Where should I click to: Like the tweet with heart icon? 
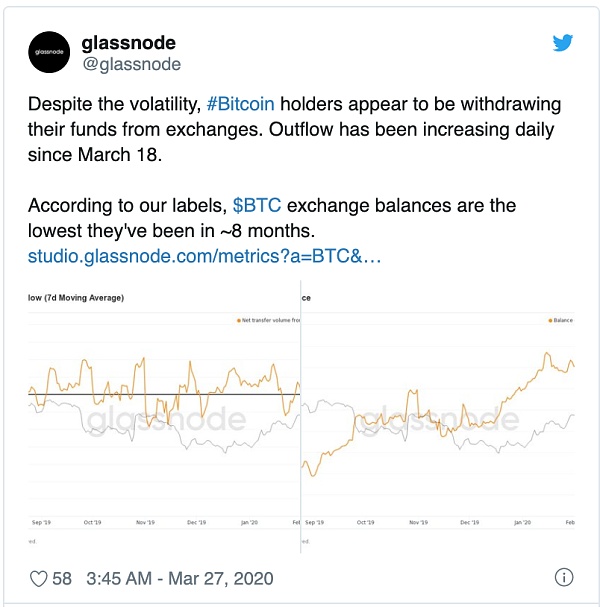tap(39, 579)
